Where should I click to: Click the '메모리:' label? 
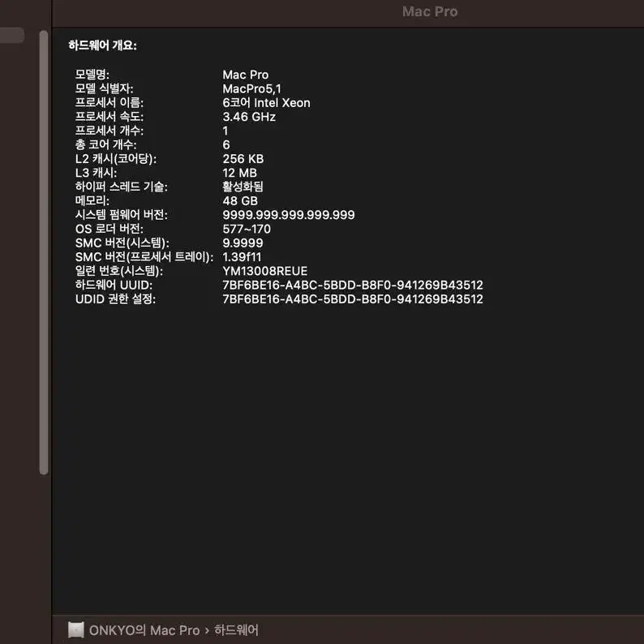(92, 200)
